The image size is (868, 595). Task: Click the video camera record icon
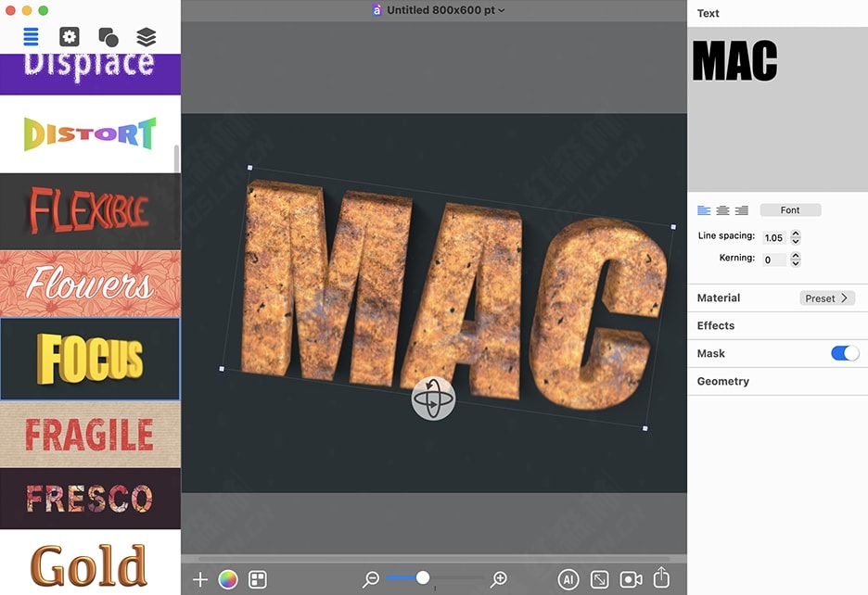click(632, 579)
